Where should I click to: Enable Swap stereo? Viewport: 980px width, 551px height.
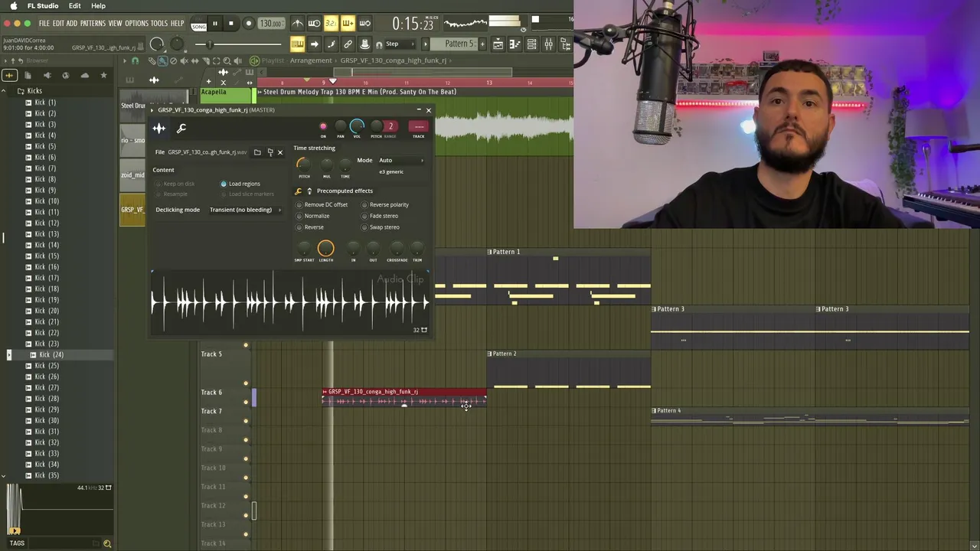click(381, 227)
